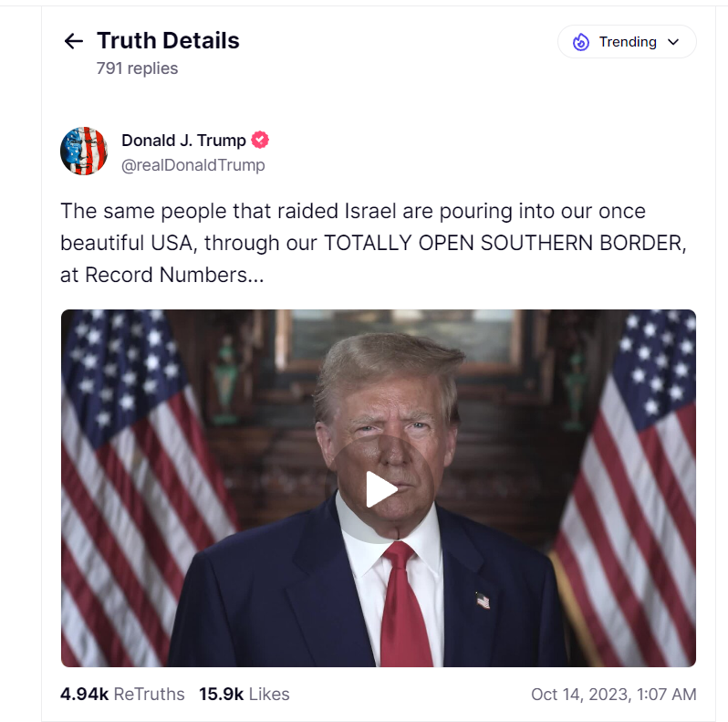This screenshot has height=722, width=728.
Task: Click the red verified checkmark badge
Action: 260,140
